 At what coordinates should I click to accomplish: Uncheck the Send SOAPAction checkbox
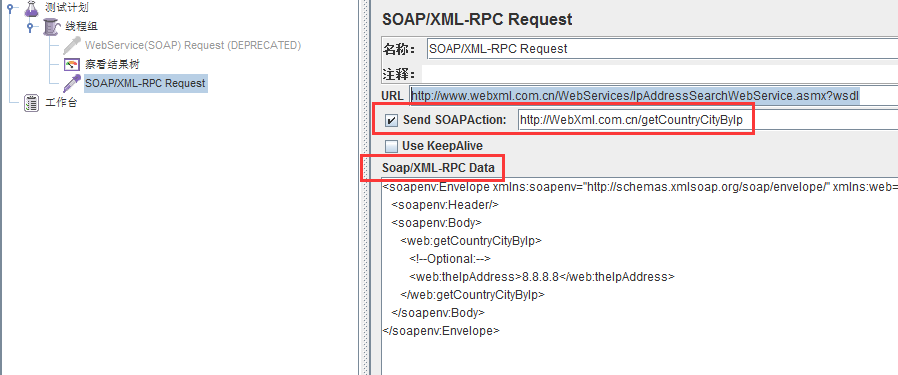point(391,120)
